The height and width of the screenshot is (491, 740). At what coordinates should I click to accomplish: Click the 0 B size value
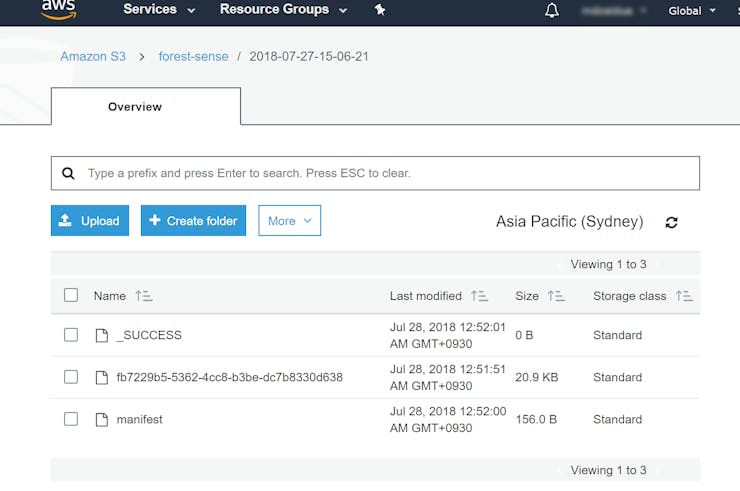[524, 335]
